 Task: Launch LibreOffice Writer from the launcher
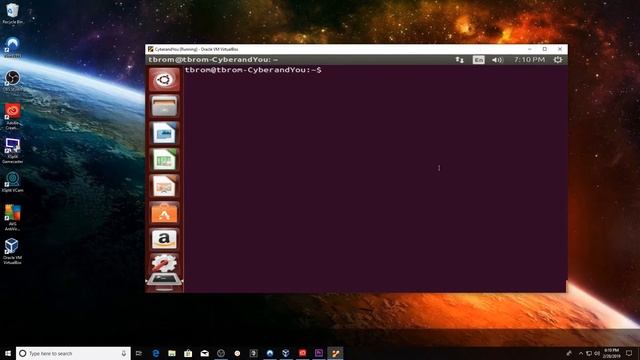[x=164, y=133]
